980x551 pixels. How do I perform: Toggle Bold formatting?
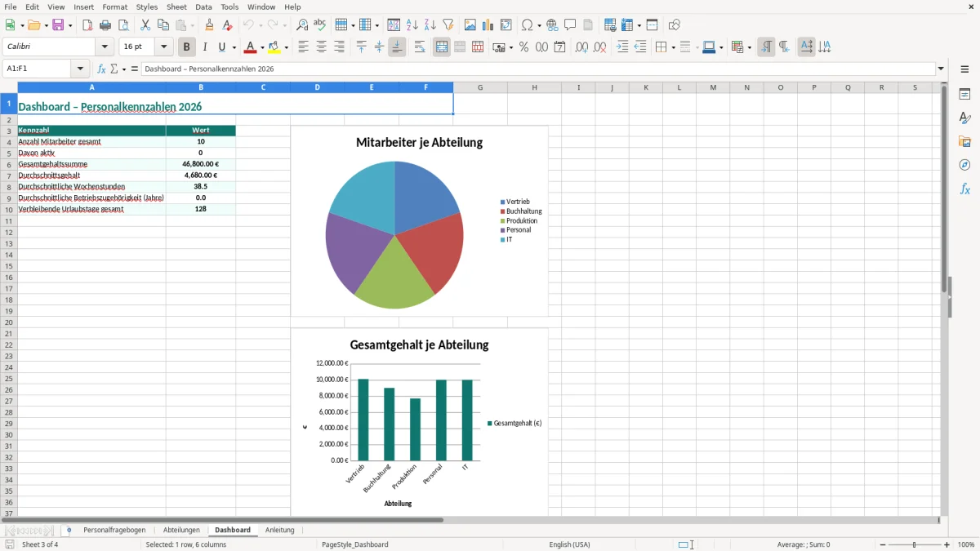(187, 47)
